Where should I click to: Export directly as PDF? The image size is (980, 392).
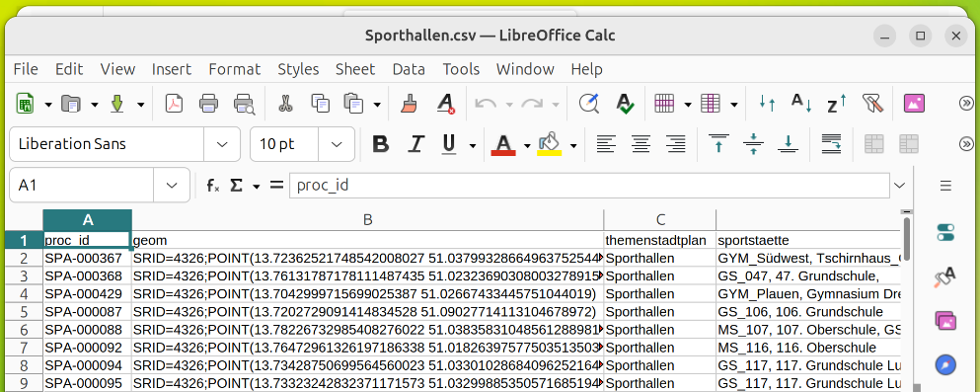click(174, 104)
